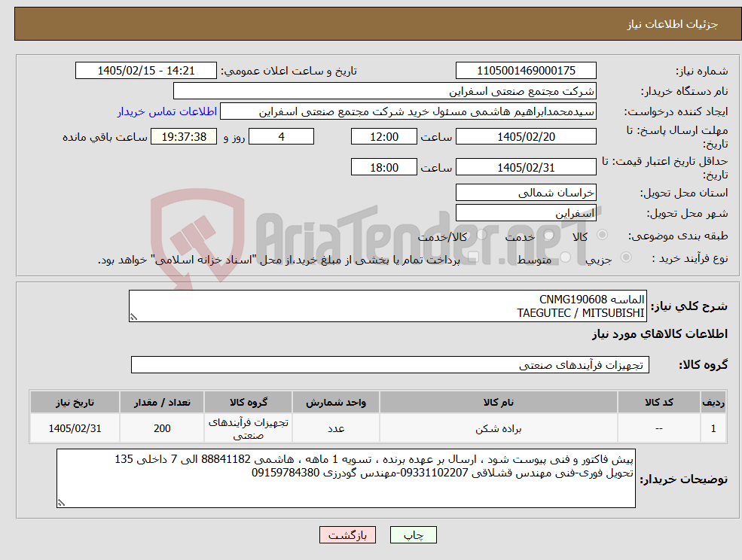The image size is (742, 560).
Task: Click the item code cell showing --
Action: (658, 428)
